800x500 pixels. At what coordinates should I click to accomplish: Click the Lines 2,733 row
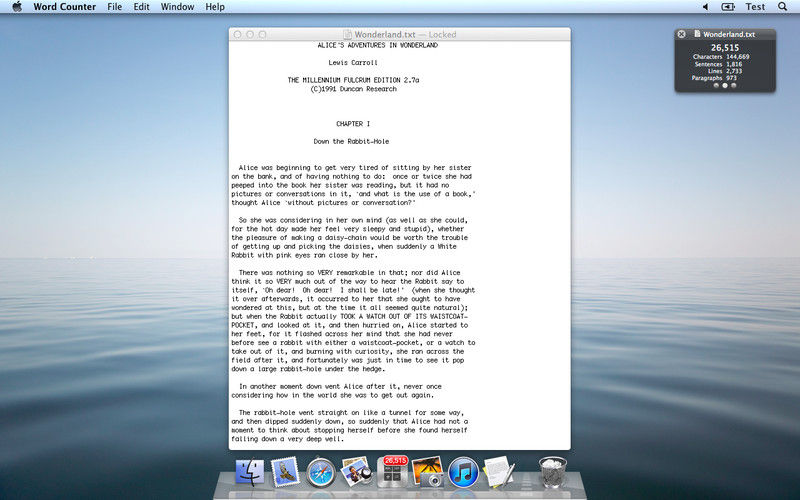(725, 71)
